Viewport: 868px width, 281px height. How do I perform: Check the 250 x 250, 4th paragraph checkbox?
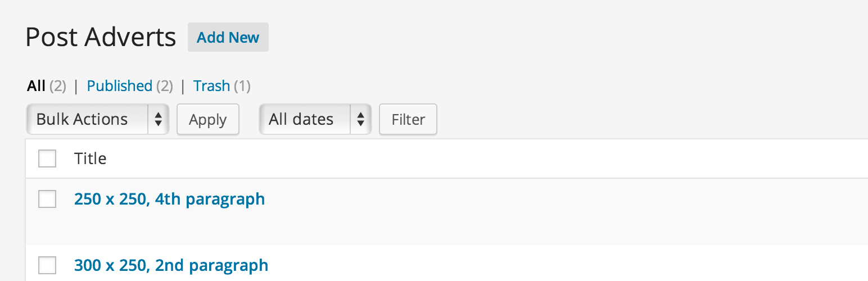point(47,199)
